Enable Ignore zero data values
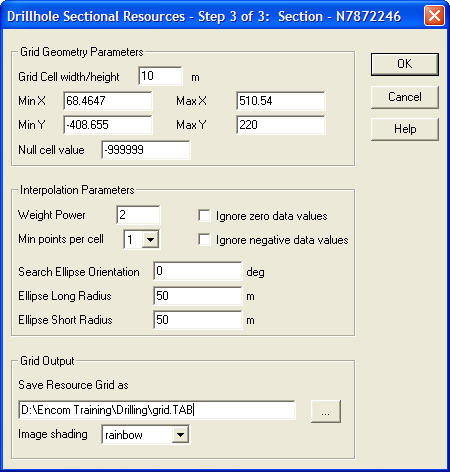Image resolution: width=450 pixels, height=472 pixels. [204, 216]
